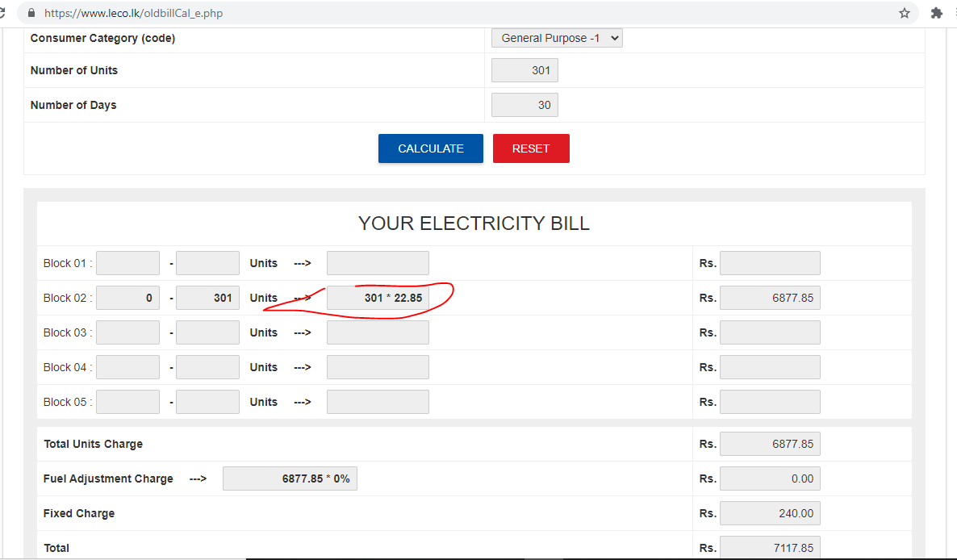The image size is (957, 560).
Task: Click the Total Units Charge amount field
Action: [x=770, y=444]
